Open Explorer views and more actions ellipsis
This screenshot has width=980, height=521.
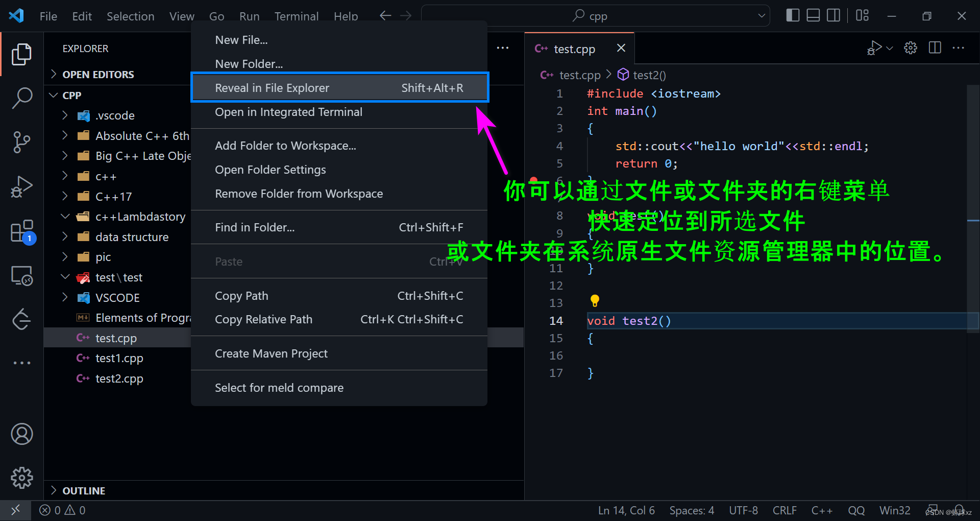pyautogui.click(x=503, y=48)
